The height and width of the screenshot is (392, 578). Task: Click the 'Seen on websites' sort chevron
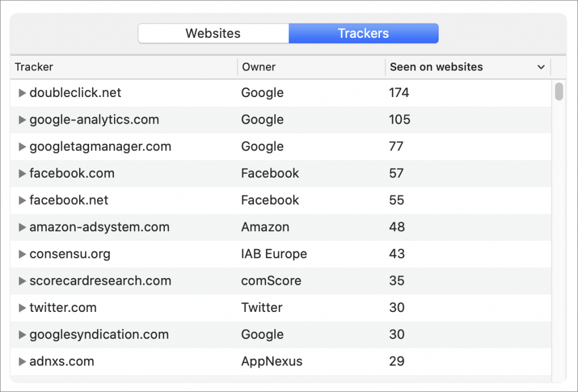coord(541,67)
